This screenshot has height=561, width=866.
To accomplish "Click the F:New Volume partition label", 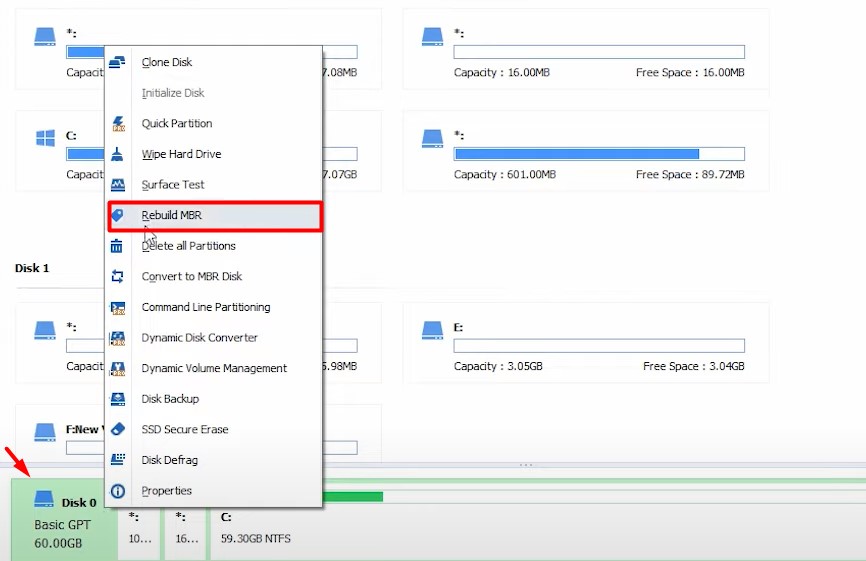I will [85, 429].
